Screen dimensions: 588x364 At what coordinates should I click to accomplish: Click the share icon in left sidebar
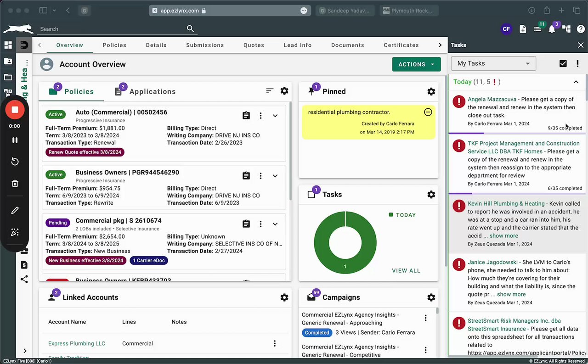[24, 279]
